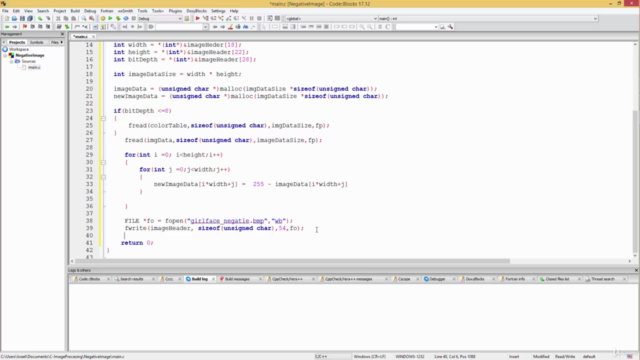Image resolution: width=640 pixels, height=360 pixels.
Task: Close the Logs & others panel
Action: (636, 270)
